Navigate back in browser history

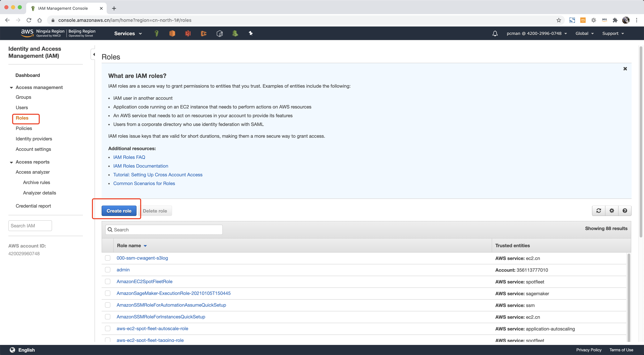7,20
